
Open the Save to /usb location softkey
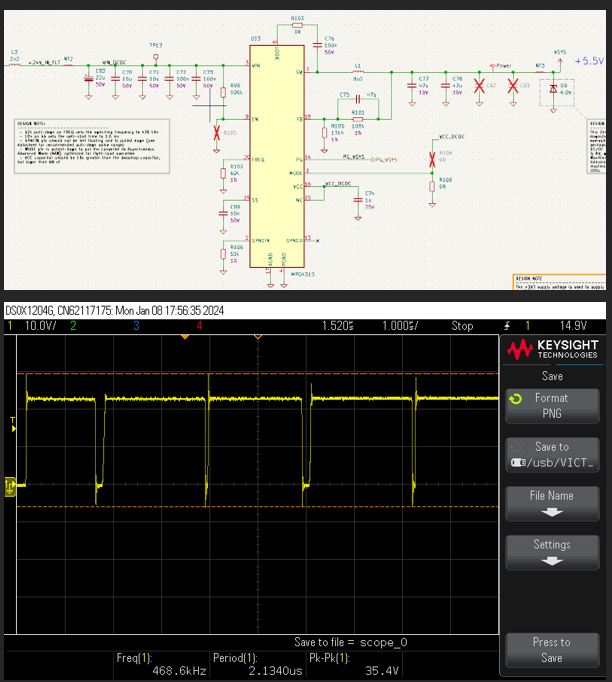point(552,455)
